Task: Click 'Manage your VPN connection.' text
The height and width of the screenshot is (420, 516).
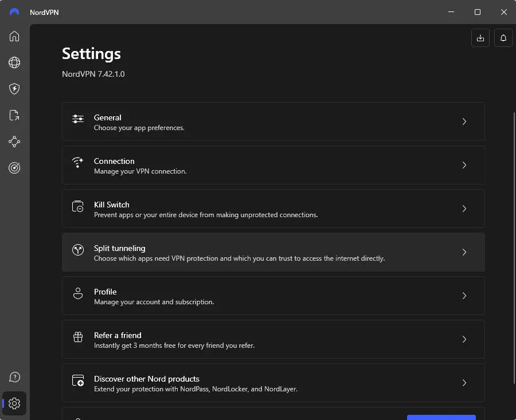Action: 140,171
